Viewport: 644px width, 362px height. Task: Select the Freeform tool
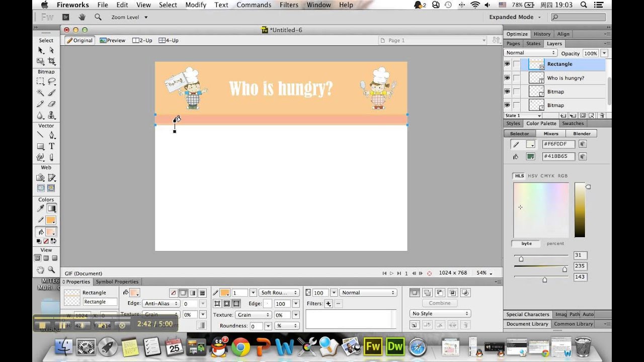coord(41,157)
